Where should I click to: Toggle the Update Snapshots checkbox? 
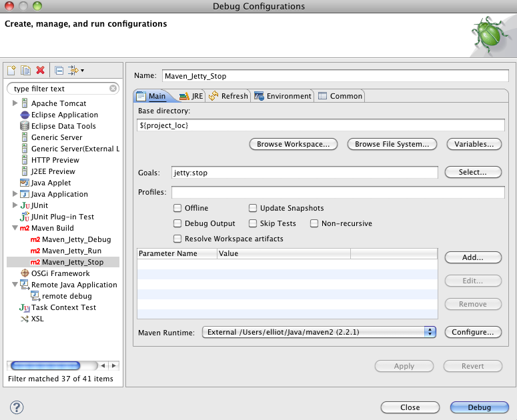tap(253, 208)
